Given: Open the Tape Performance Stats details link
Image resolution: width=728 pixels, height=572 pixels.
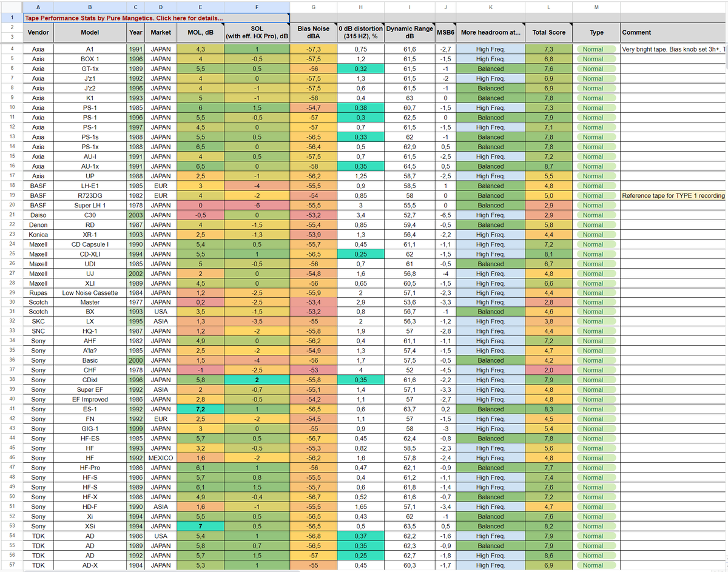Looking at the screenshot, I should click(x=123, y=18).
